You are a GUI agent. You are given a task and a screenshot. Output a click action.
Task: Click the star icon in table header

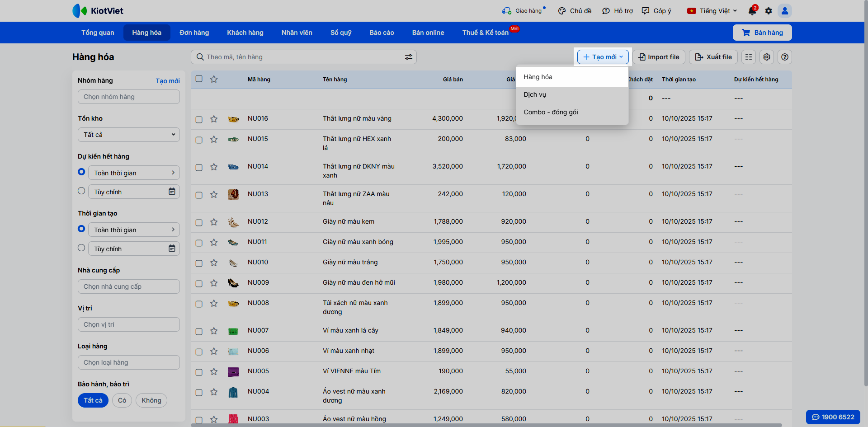[214, 79]
